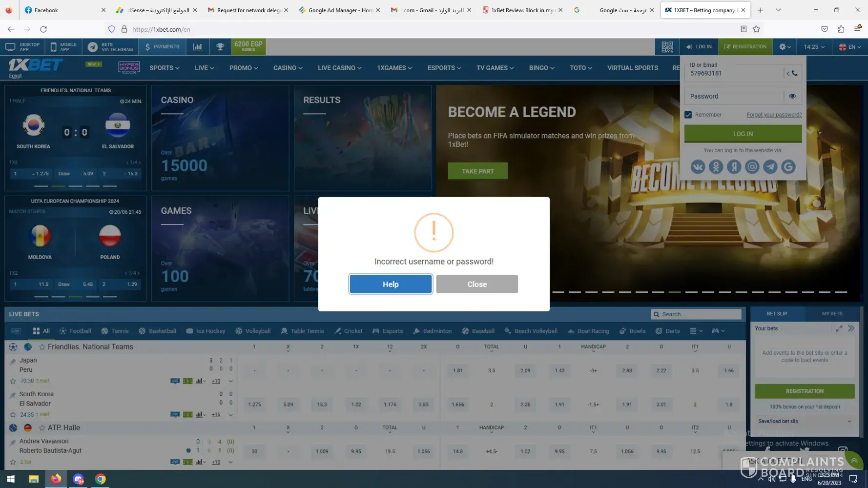The image size is (868, 488).
Task: Expand the Save/load bet slip dropdown
Action: pos(849,421)
